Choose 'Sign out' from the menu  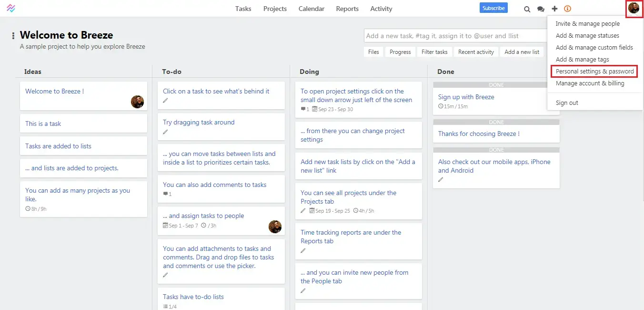pos(567,103)
